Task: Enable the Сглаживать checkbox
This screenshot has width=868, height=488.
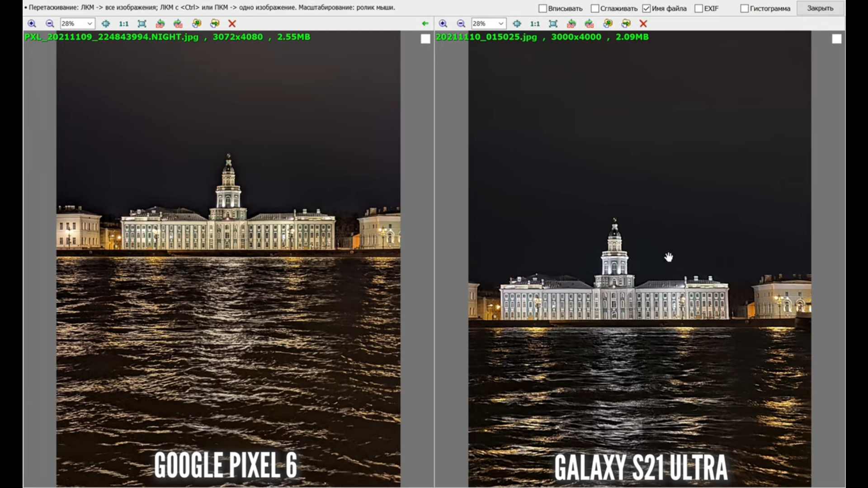Action: coord(595,9)
